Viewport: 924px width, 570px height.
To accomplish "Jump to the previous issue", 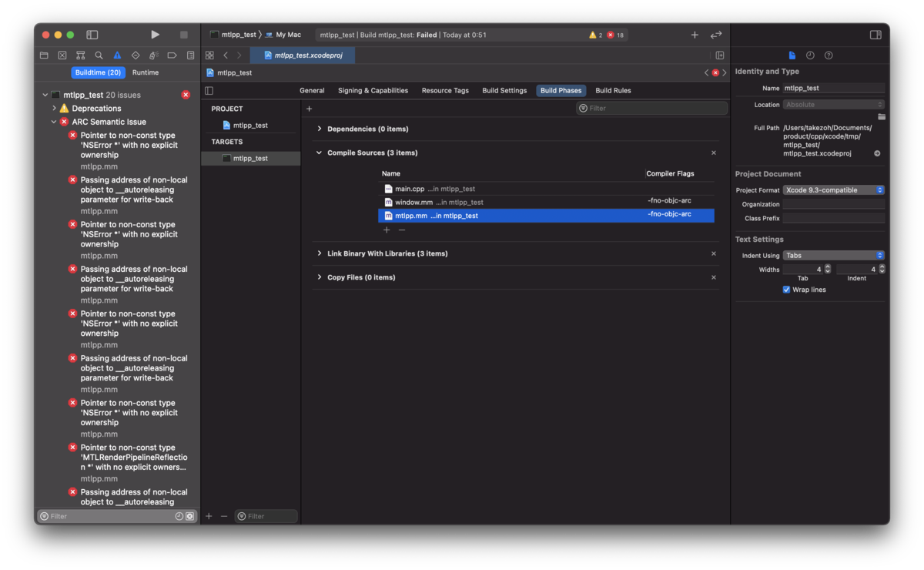I will pyautogui.click(x=706, y=72).
